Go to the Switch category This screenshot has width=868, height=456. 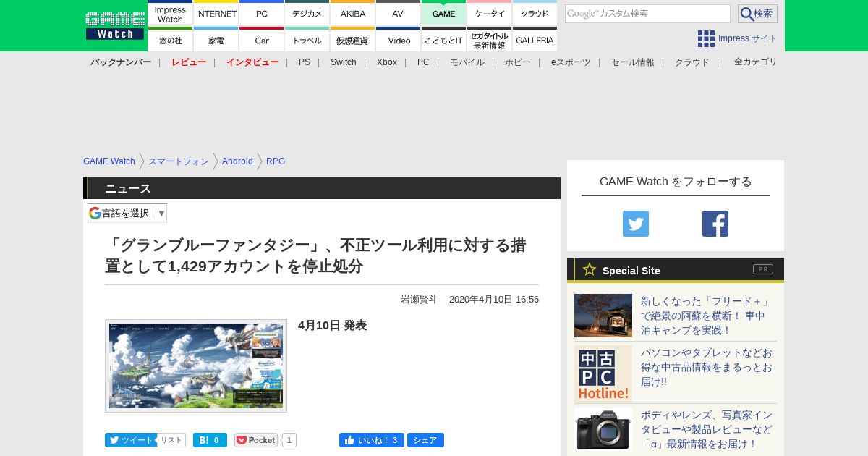point(344,62)
